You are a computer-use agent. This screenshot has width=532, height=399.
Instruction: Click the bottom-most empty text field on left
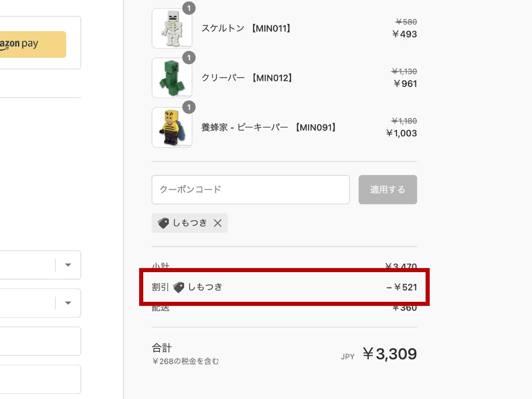point(40,379)
